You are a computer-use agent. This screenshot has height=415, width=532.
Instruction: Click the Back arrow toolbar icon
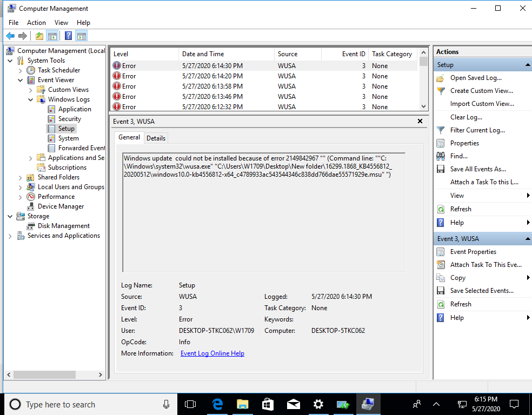click(10, 36)
